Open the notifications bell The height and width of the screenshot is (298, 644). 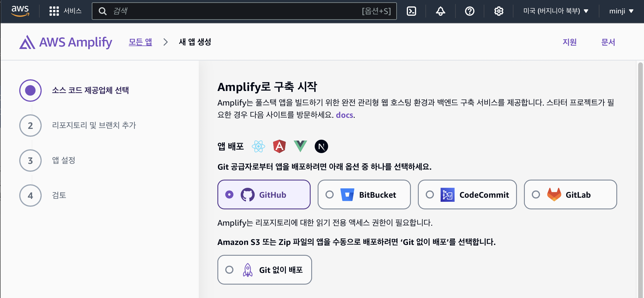click(x=440, y=11)
